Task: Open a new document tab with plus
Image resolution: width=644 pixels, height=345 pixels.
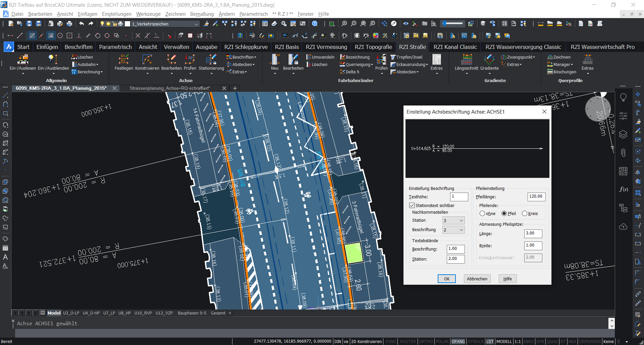Action: [x=235, y=88]
